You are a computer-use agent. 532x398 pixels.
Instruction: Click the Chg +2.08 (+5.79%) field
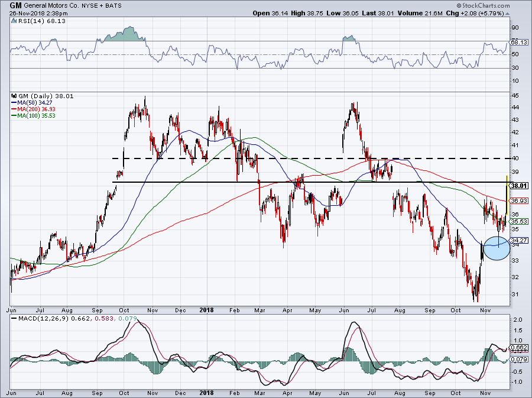coord(475,13)
